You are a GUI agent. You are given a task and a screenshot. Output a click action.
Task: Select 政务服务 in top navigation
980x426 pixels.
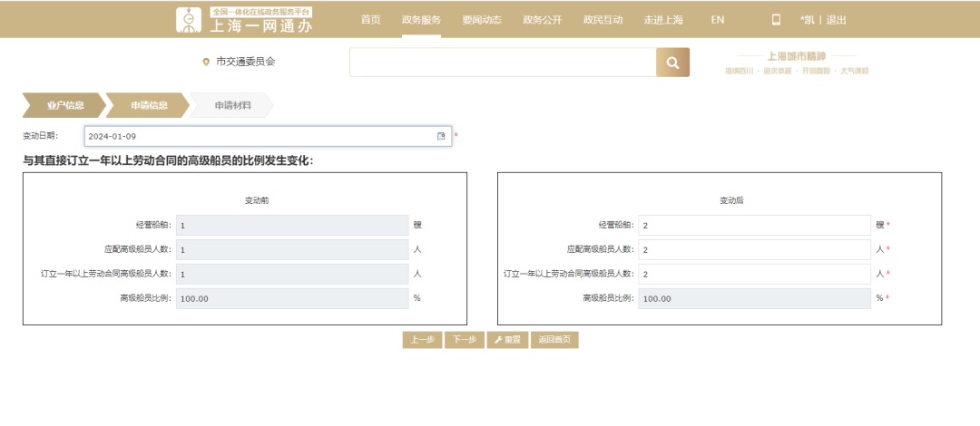click(x=421, y=19)
